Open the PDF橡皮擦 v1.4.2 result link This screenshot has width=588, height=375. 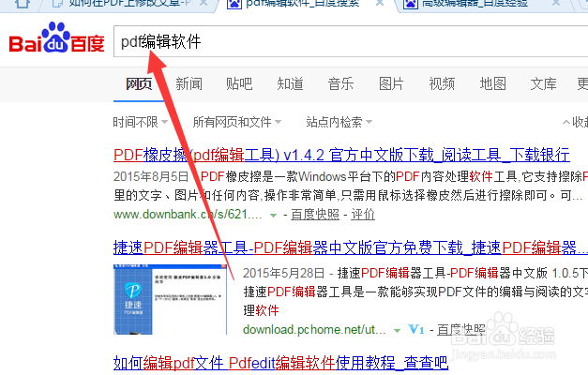[341, 155]
